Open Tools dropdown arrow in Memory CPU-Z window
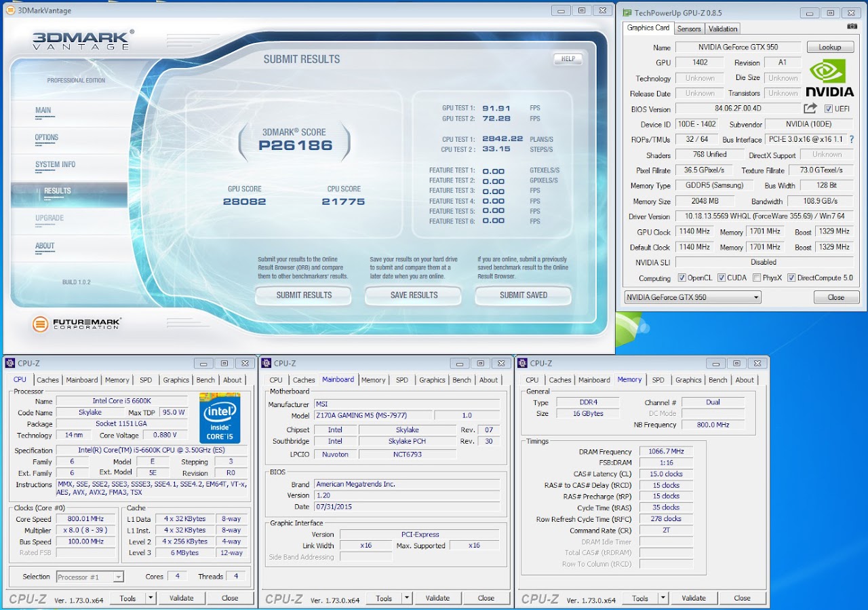 [662, 598]
